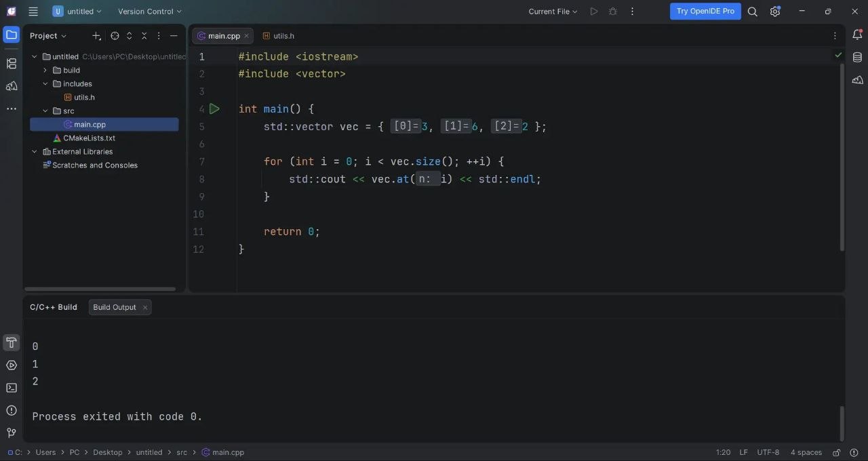868x461 pixels.
Task: Click the editor vertical scrollbar
Action: 842,157
